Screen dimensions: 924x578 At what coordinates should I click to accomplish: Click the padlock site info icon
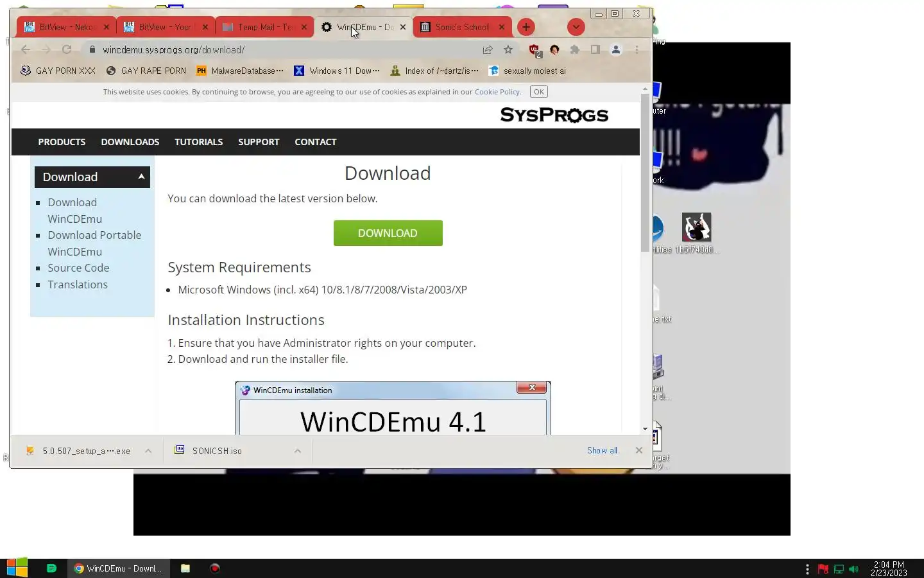(x=92, y=49)
